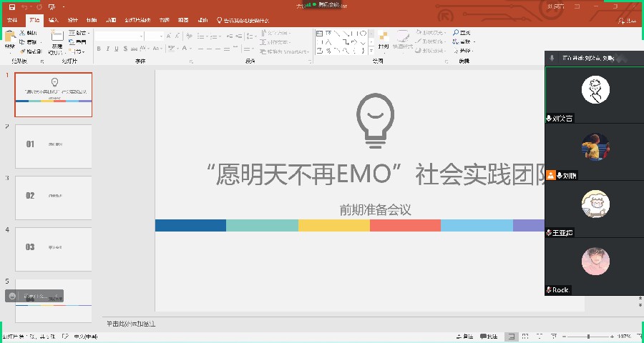Open the font name combo box
The height and width of the screenshot is (343, 644).
(119, 36)
